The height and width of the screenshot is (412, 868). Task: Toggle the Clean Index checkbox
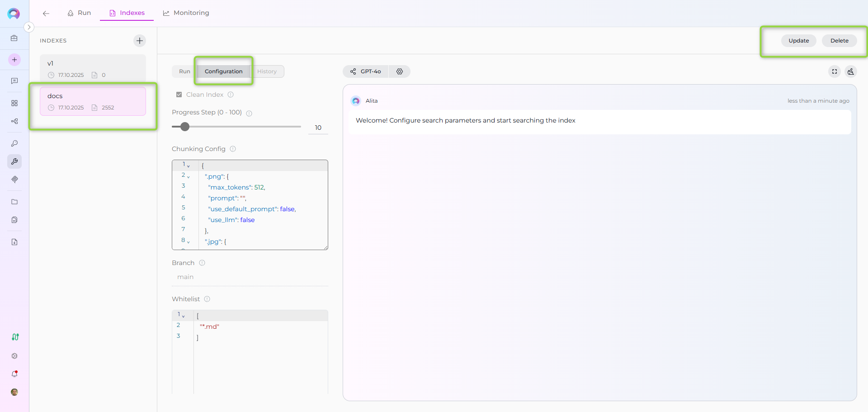click(x=179, y=95)
